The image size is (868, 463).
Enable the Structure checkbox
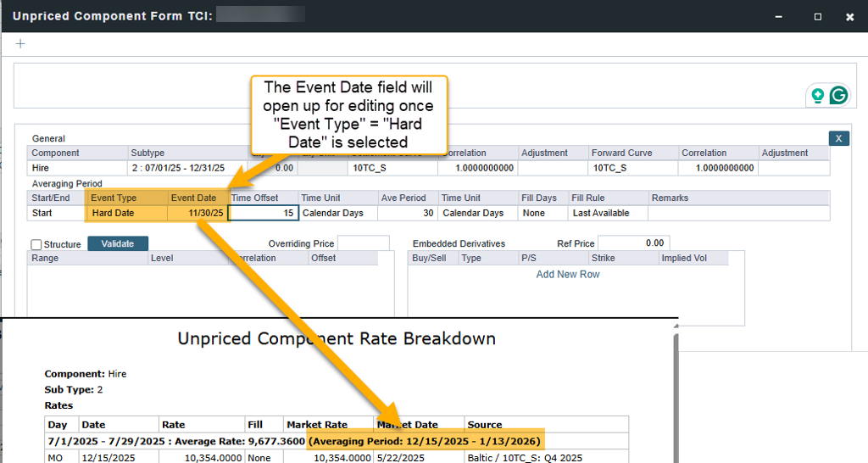pyautogui.click(x=36, y=244)
